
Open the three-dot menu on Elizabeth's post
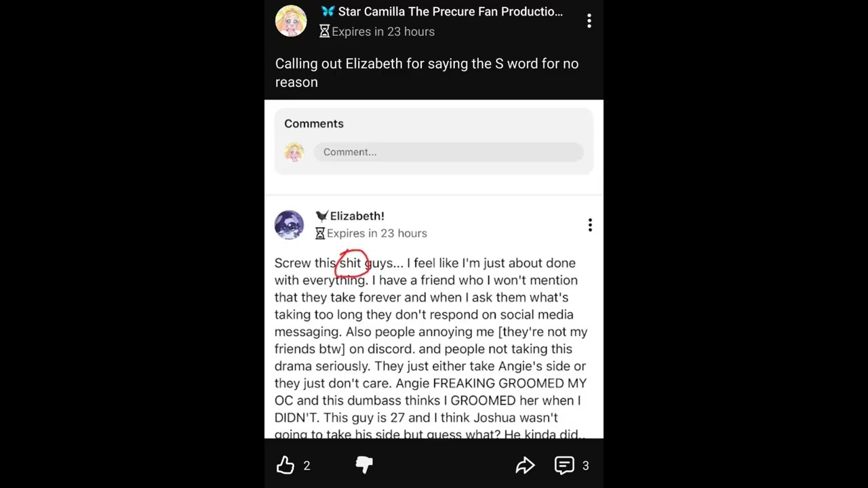point(590,225)
